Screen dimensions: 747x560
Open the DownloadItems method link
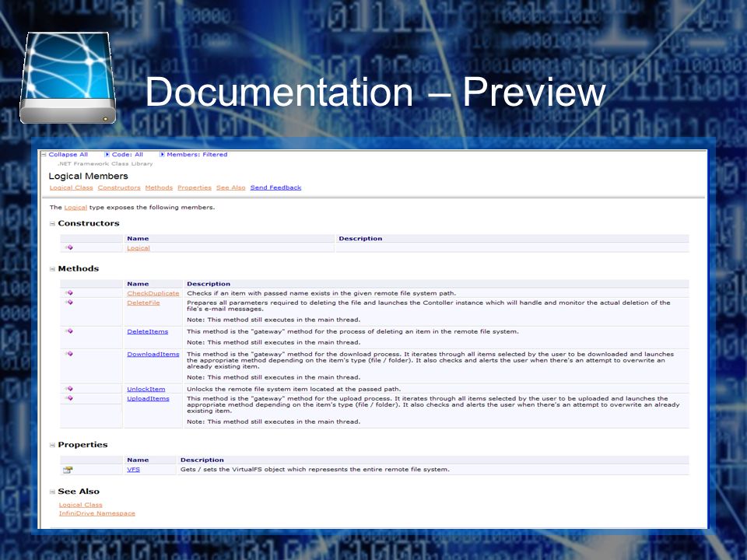tap(153, 355)
